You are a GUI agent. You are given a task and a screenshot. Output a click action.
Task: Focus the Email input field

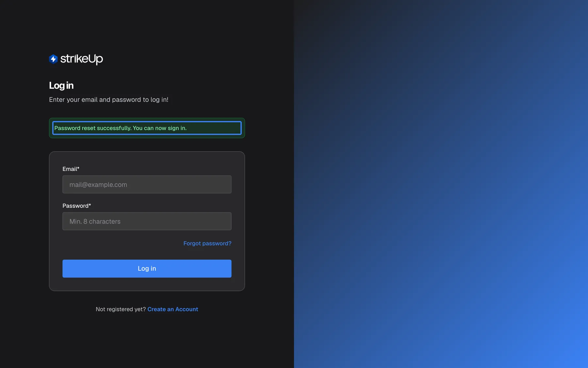click(147, 184)
